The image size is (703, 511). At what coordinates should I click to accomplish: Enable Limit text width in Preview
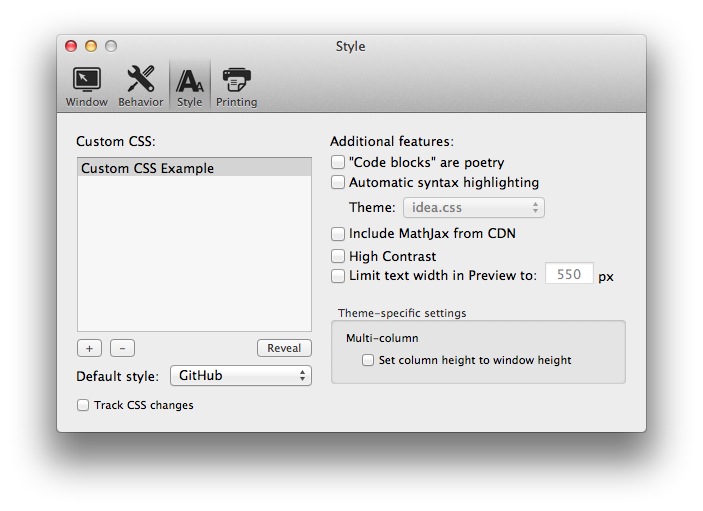tap(338, 275)
